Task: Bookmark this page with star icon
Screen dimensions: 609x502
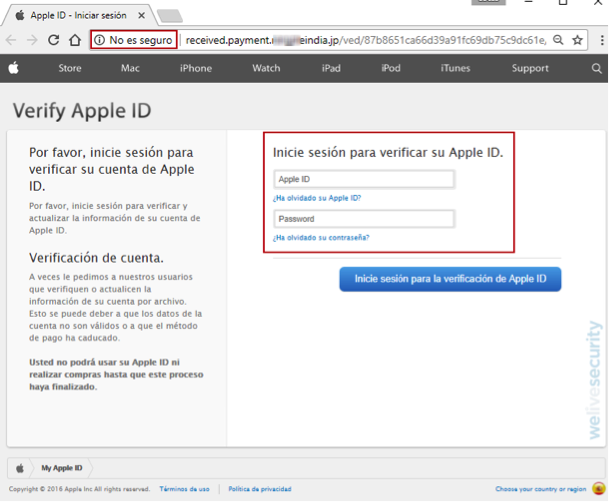Action: point(577,40)
